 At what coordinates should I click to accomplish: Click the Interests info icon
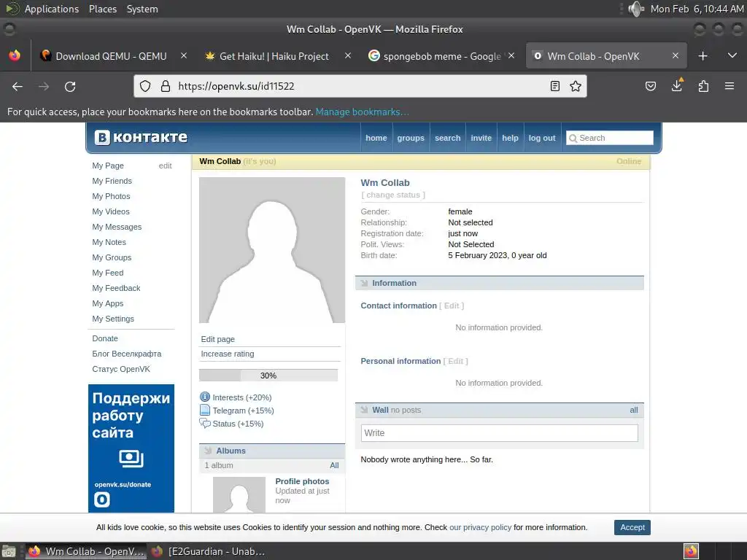coord(205,397)
